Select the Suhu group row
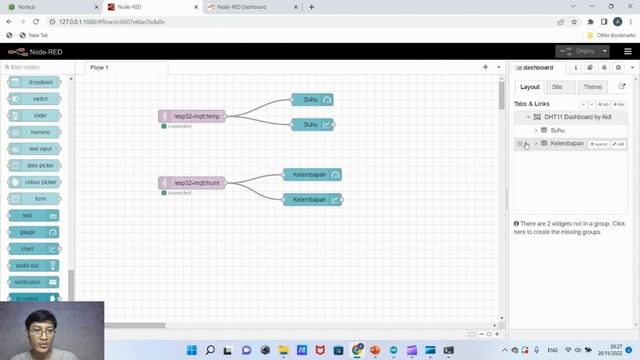 pyautogui.click(x=571, y=130)
